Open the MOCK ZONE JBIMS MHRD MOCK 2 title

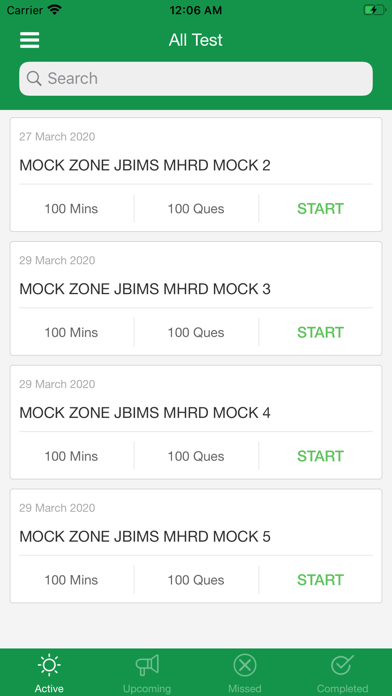tap(145, 166)
